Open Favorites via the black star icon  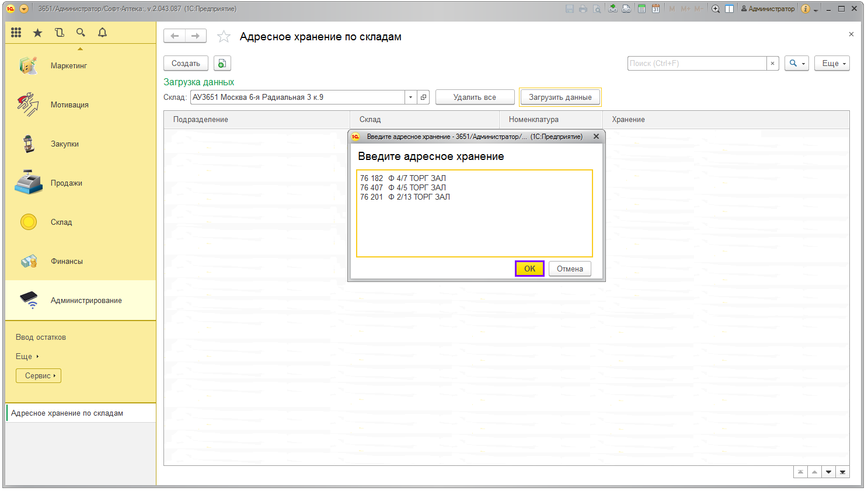click(38, 33)
